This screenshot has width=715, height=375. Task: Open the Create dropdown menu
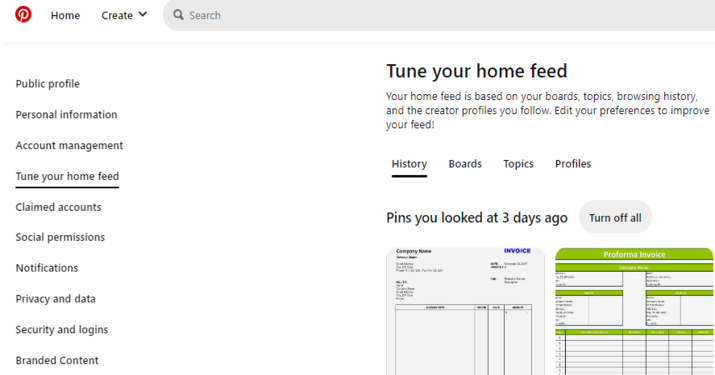tap(124, 16)
